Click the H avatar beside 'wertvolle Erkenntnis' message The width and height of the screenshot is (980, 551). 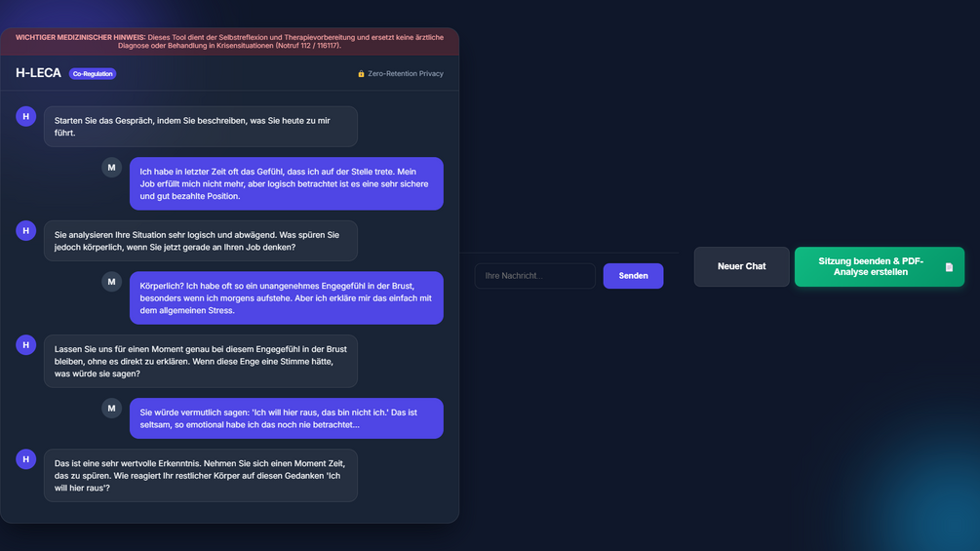25,459
